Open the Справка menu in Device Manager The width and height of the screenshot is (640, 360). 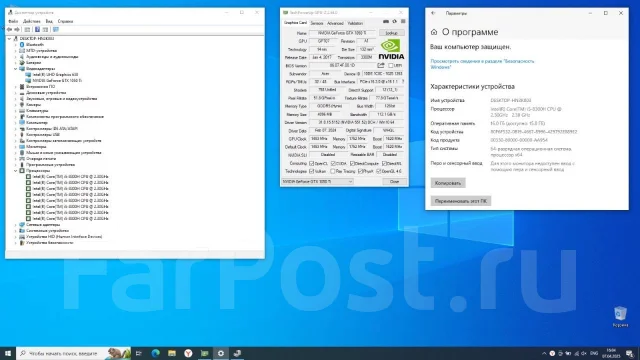(65, 21)
